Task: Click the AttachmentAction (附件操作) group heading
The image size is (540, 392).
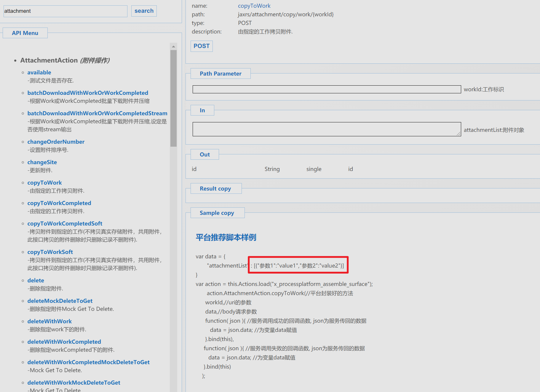Action: pos(65,60)
